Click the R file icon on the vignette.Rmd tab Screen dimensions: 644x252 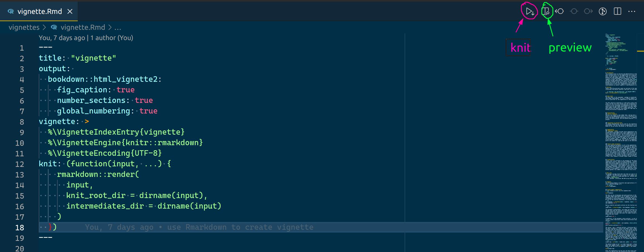tap(11, 11)
